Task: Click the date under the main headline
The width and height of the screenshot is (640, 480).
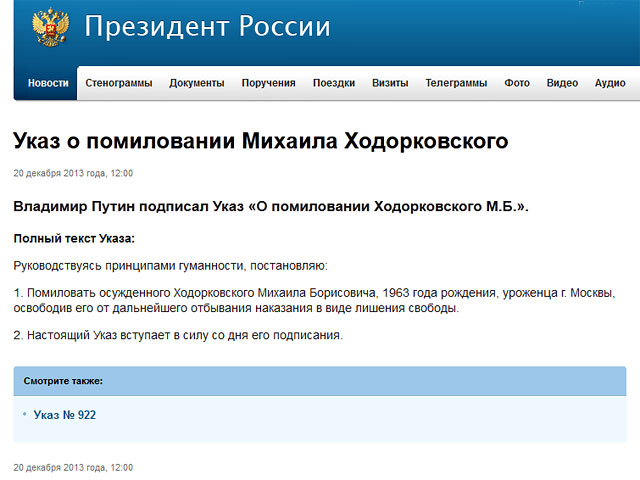Action: coord(73,173)
